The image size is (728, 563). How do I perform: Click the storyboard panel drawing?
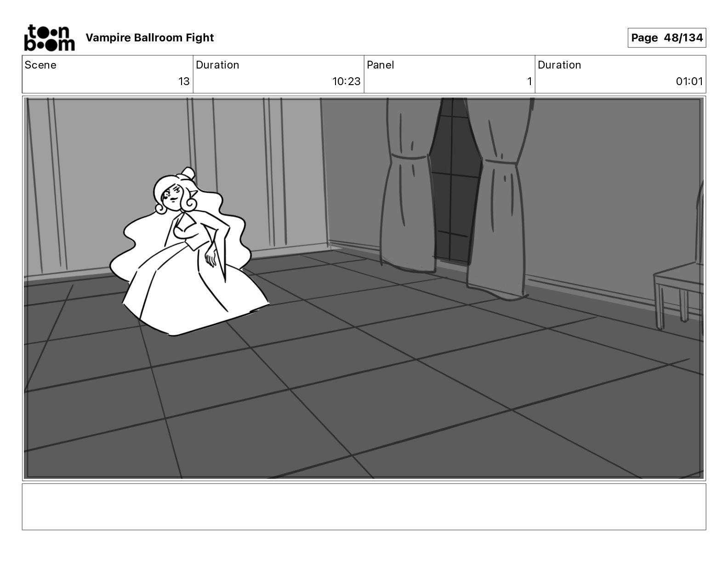pyautogui.click(x=364, y=288)
